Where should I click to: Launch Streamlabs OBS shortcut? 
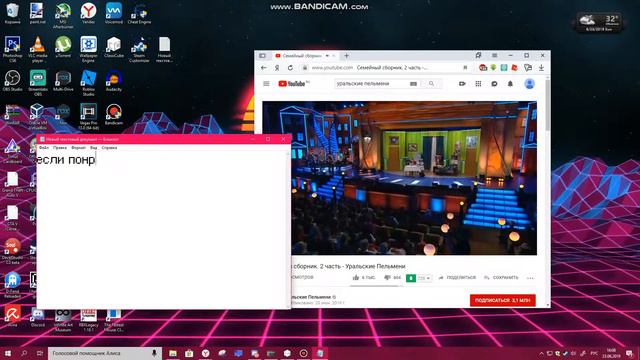[x=38, y=83]
